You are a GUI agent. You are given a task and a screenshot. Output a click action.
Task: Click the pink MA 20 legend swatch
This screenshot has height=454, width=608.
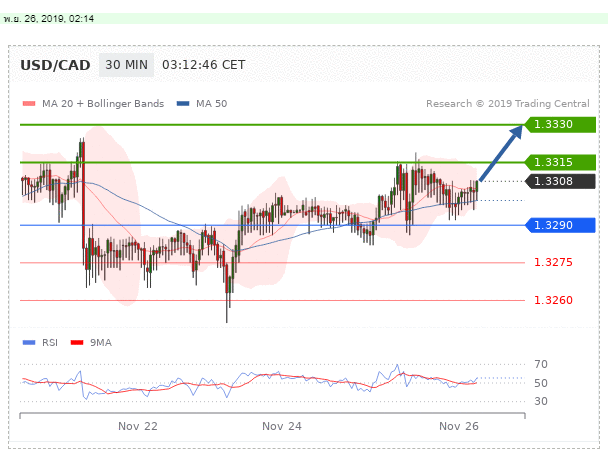[x=29, y=104]
